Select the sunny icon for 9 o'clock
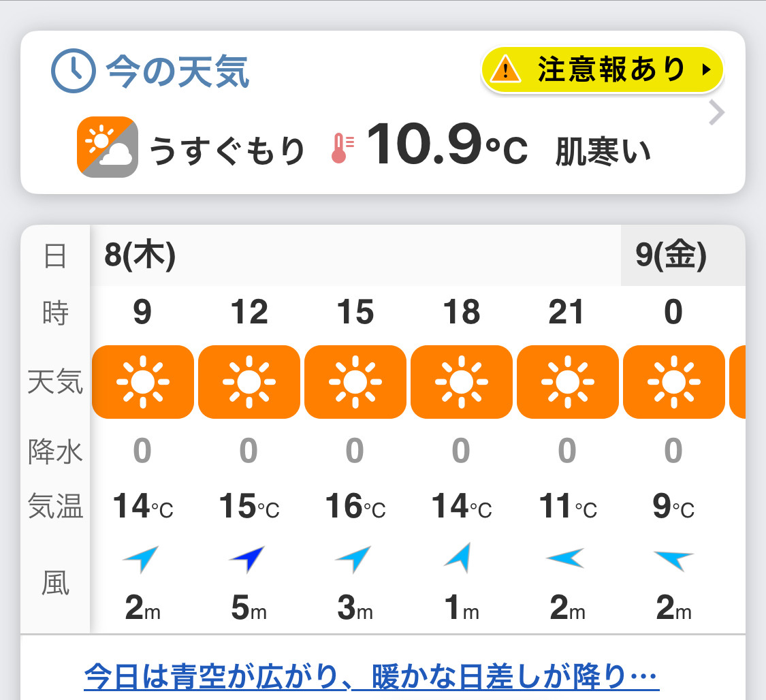Screen dimensions: 766x700 (x=143, y=382)
